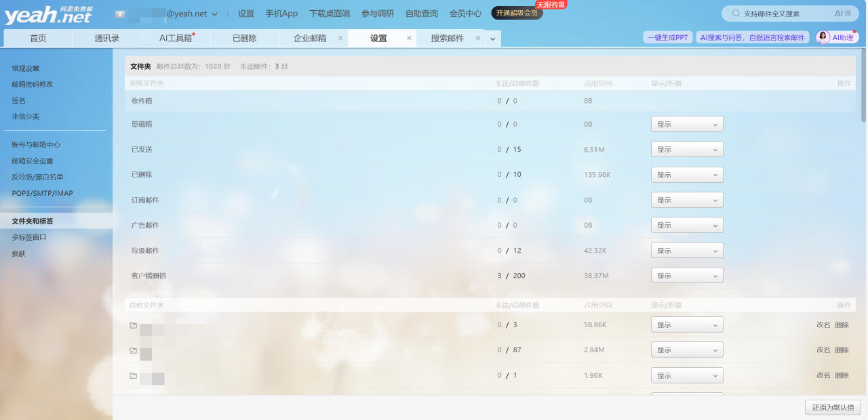Click 一键生成PPT button
868x420 pixels.
point(667,38)
